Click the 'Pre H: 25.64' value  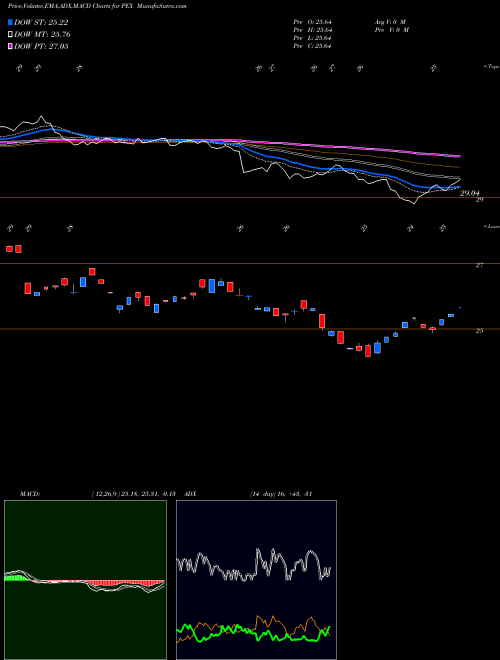tap(313, 30)
